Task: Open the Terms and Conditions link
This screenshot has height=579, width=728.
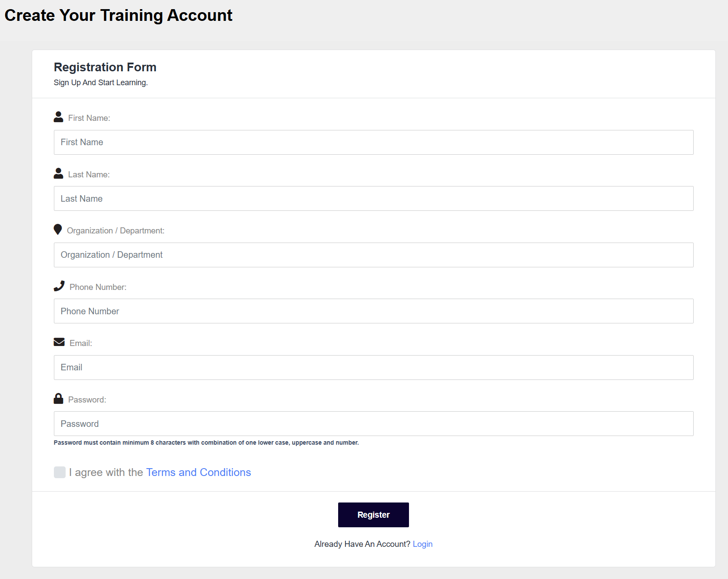Action: tap(199, 472)
